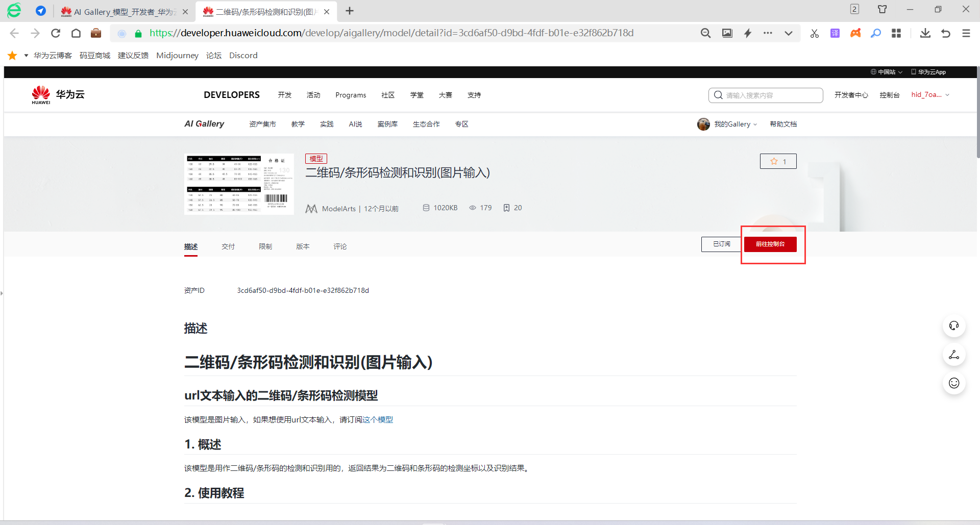The width and height of the screenshot is (980, 525).
Task: Open the 评论 tab
Action: 340,246
